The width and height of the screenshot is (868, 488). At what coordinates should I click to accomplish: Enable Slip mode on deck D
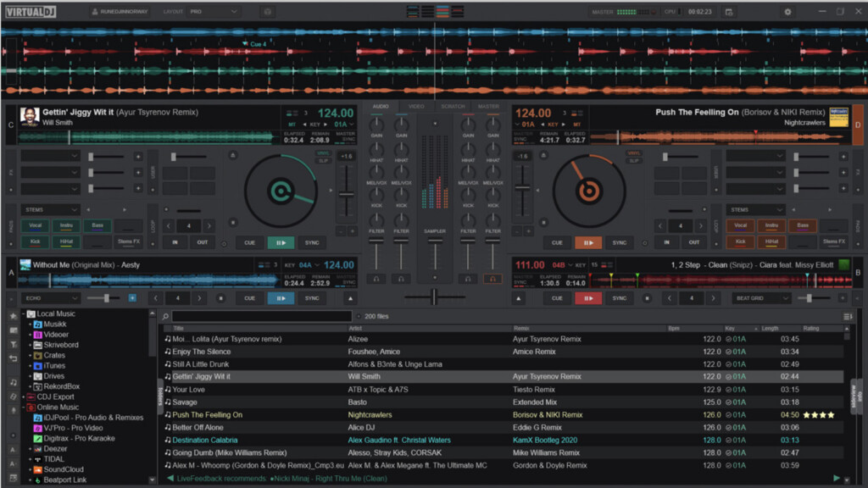click(x=633, y=160)
